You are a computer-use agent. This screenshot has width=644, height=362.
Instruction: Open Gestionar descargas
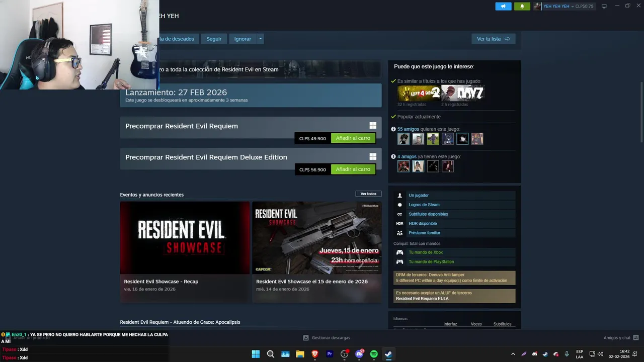click(x=327, y=338)
